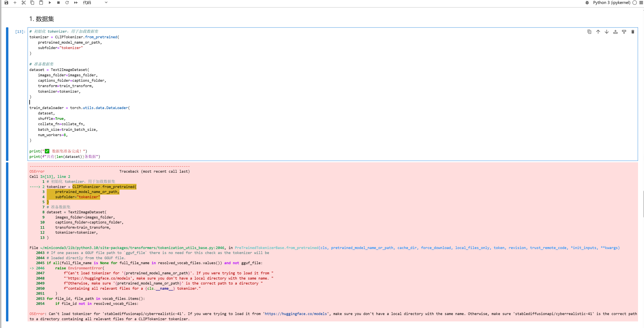Viewport: 644px width, 328px height.
Task: Interrupt the kernel with the stop button
Action: coord(58,3)
